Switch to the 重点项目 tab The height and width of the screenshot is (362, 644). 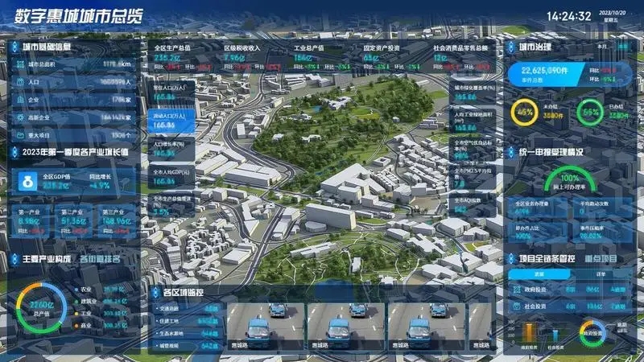point(600,259)
